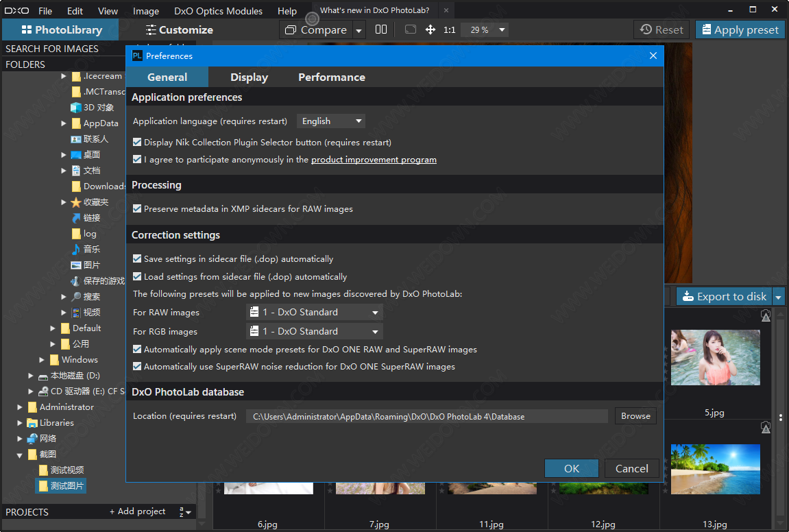Click the Reset button
Screen dimensions: 789x532
[661, 29]
